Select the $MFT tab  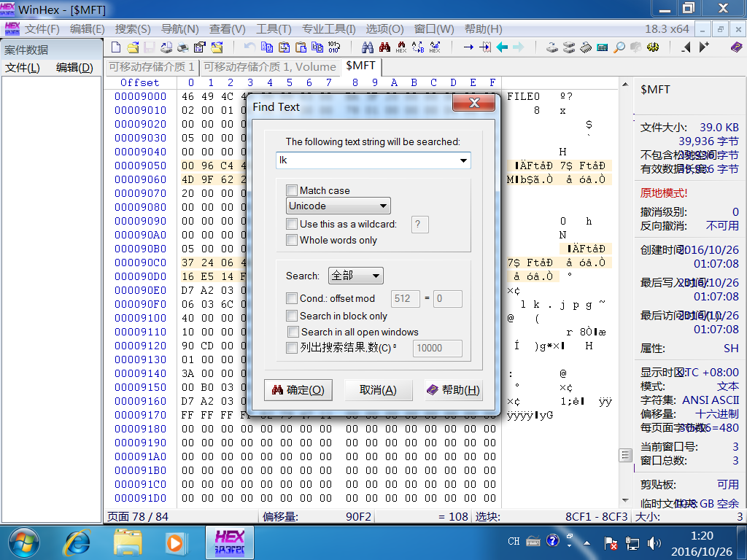point(360,66)
